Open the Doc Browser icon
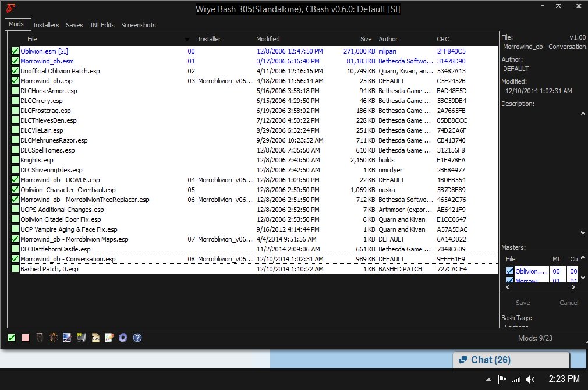 (95, 338)
